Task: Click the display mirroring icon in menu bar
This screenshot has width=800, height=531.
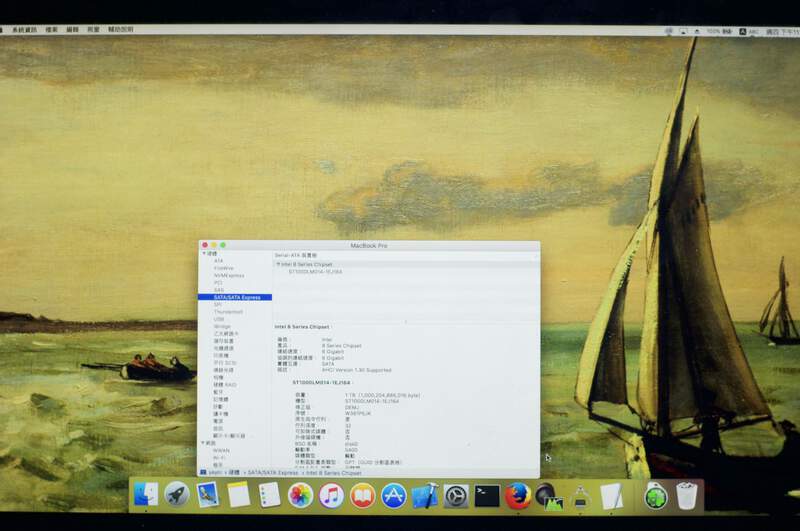Action: 683,32
